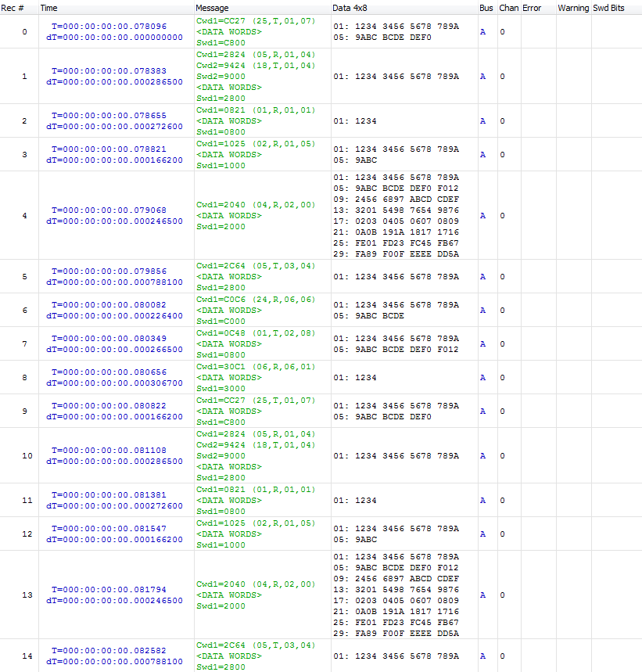Select record number 11
The height and width of the screenshot is (672, 642).
(27, 500)
